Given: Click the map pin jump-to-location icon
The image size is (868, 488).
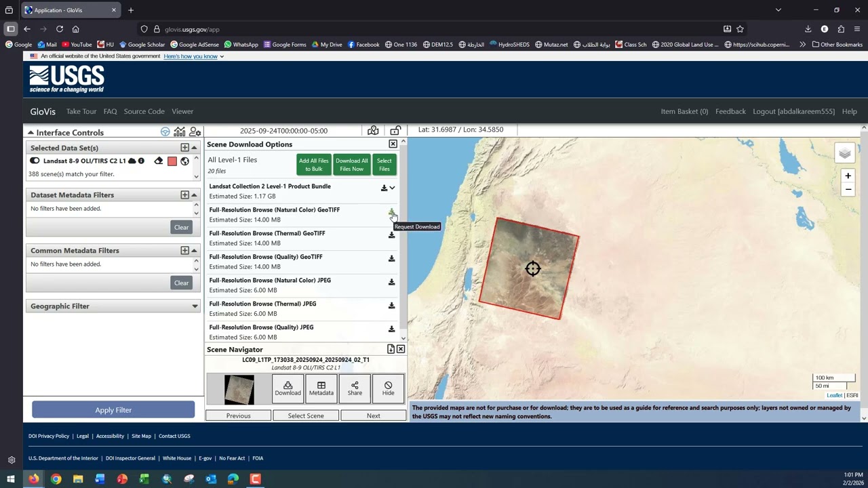Looking at the screenshot, I should tap(373, 131).
